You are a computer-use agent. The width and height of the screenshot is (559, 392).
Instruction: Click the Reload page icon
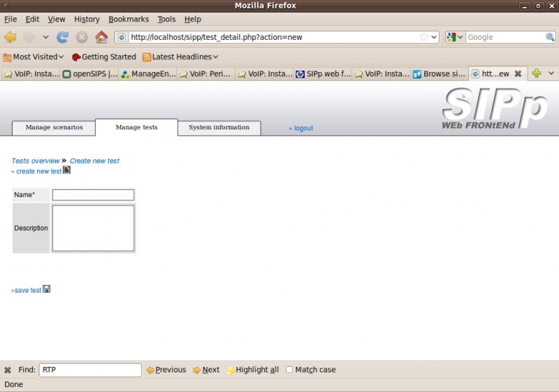63,37
